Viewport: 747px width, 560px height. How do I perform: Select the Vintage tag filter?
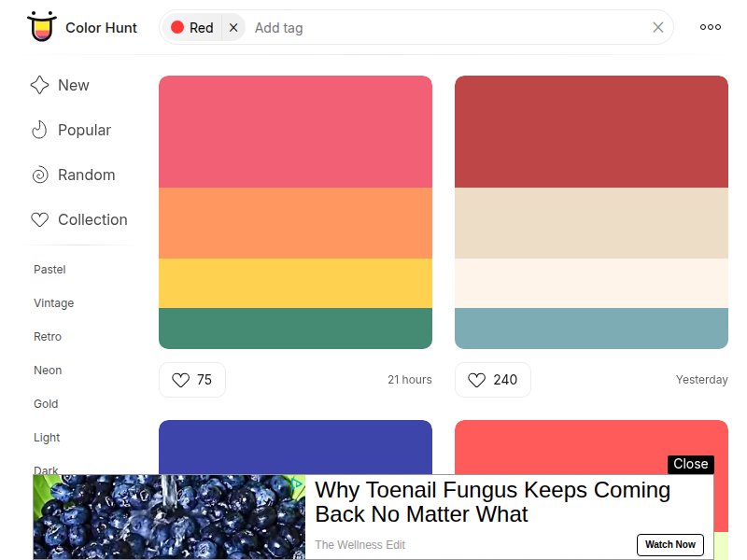tap(53, 303)
